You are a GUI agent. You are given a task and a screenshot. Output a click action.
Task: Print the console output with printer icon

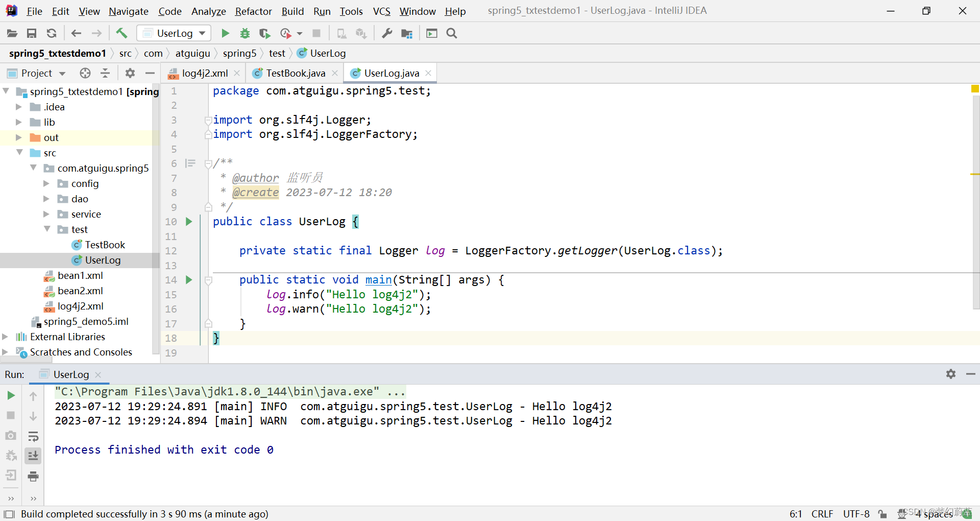33,476
